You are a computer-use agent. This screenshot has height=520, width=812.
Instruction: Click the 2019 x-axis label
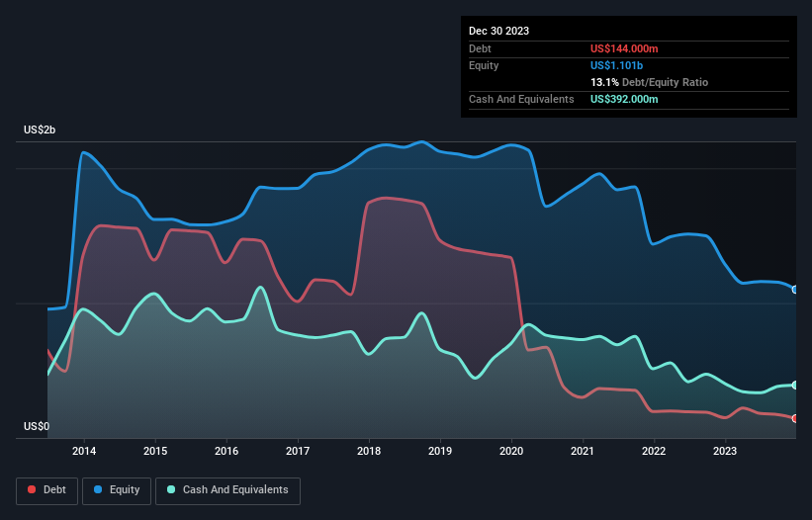point(440,451)
